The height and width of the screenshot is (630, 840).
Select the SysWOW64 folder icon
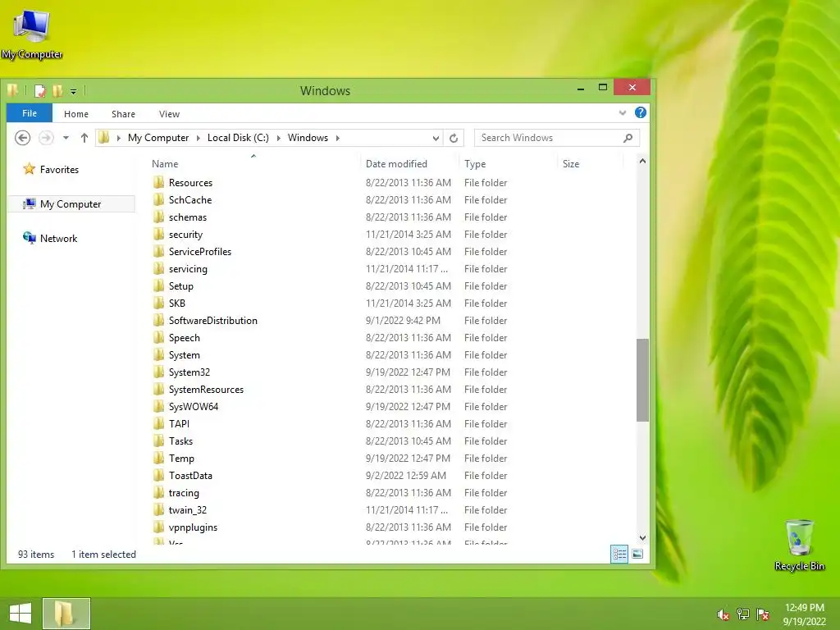tap(158, 407)
